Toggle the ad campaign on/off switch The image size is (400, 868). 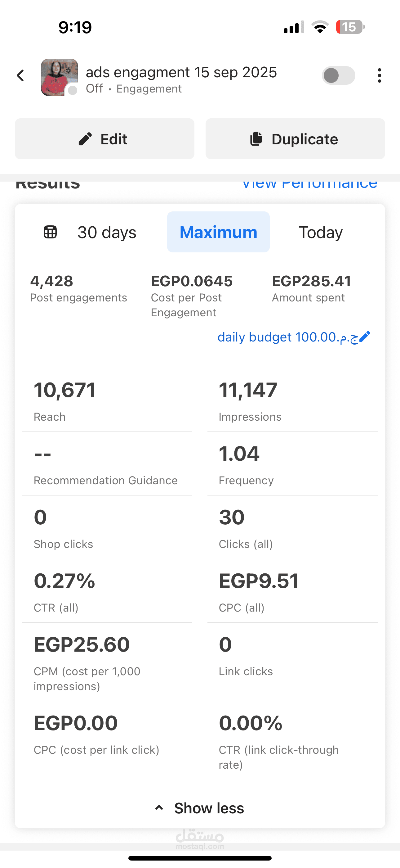coord(338,75)
